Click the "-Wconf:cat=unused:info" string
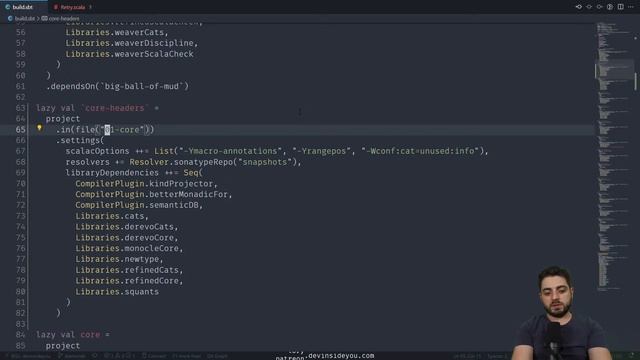Screen dimensions: 640x360 click(x=420, y=151)
